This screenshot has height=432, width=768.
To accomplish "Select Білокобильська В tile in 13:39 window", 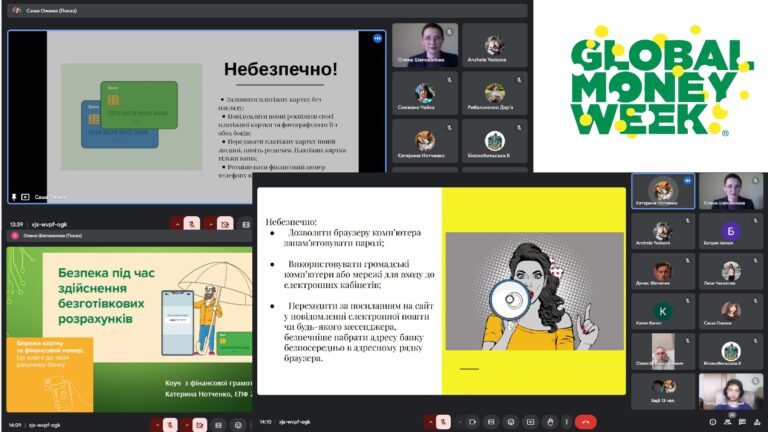I will pos(495,141).
